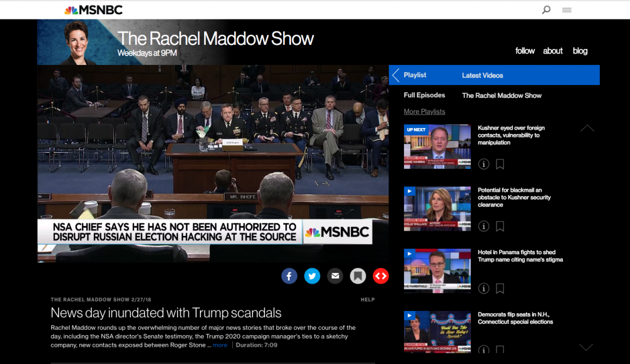630x364 pixels.
Task: Email this Rachel Maddow video
Action: [335, 276]
